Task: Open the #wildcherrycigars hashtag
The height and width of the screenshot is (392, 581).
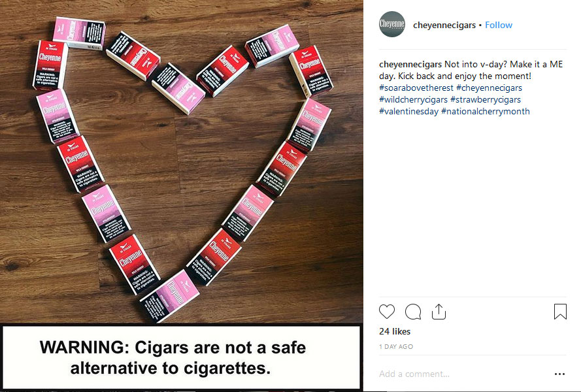Action: (413, 100)
